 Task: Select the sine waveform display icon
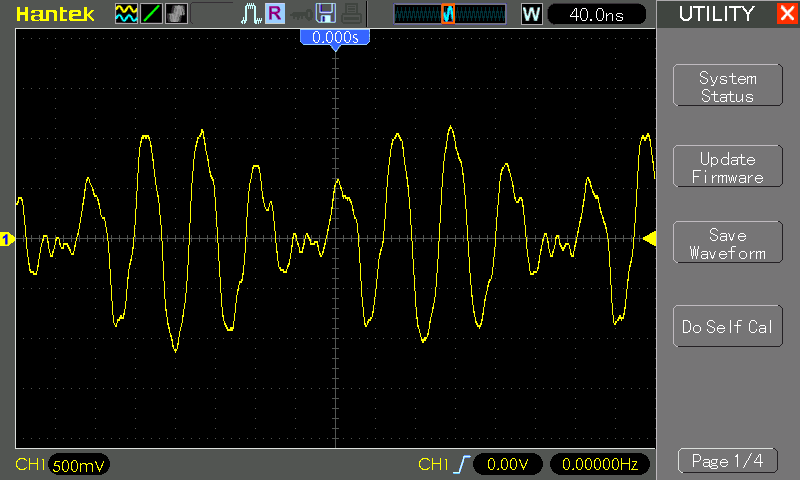tap(126, 14)
